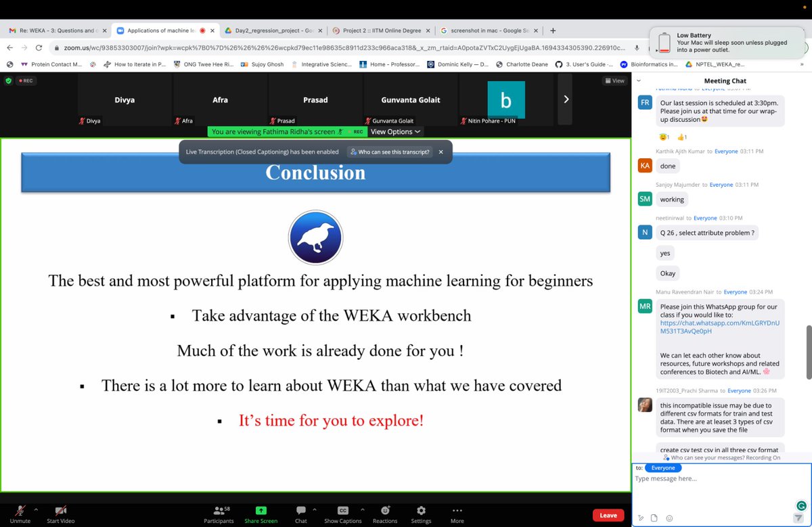Click the MR sender avatar in chat
The height and width of the screenshot is (527, 812).
[x=645, y=306]
